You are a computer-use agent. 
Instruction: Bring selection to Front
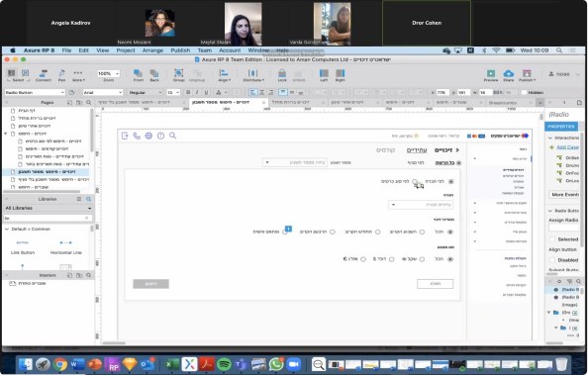pos(139,75)
